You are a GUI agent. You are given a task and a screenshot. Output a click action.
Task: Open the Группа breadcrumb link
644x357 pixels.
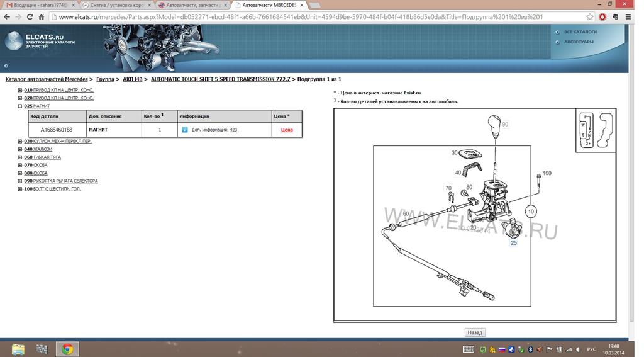tap(105, 79)
